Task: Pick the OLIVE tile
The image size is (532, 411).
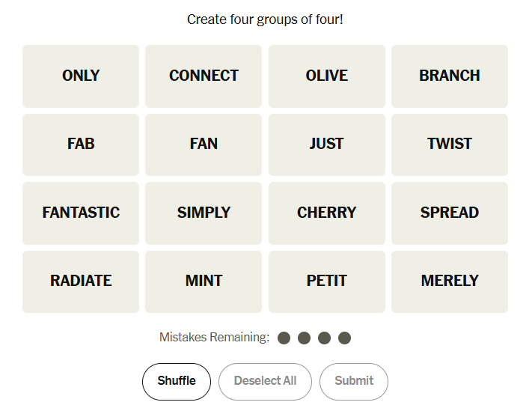Action: coord(327,76)
